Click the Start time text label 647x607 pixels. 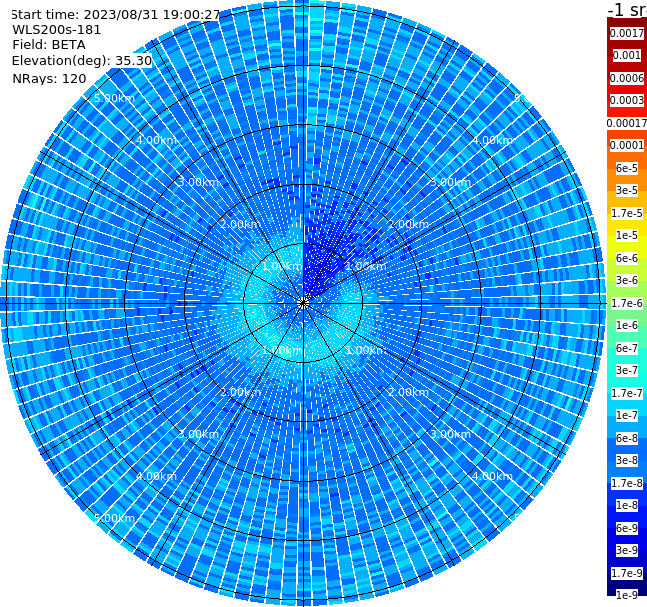[x=116, y=14]
